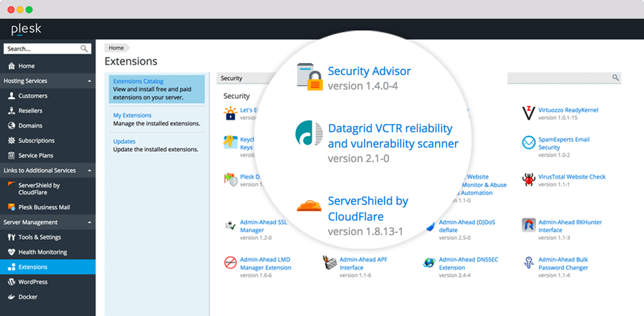
Task: Click the Admin-Ahead APF Interface icon
Action: pyautogui.click(x=330, y=263)
